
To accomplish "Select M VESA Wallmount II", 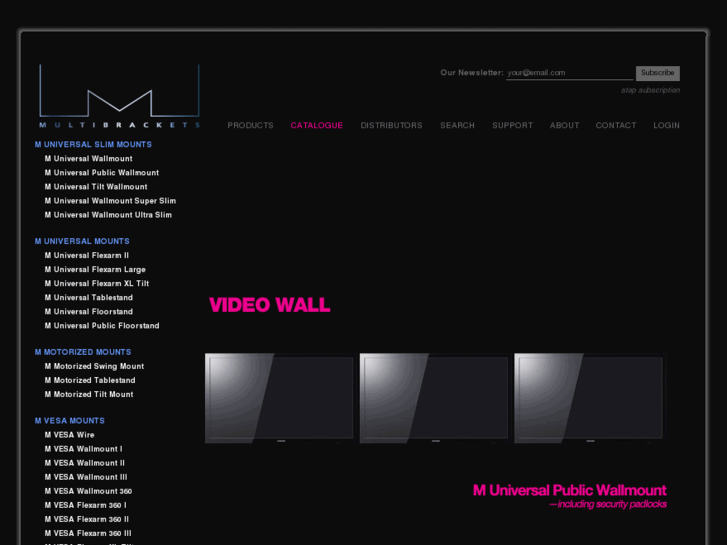I will tap(85, 463).
